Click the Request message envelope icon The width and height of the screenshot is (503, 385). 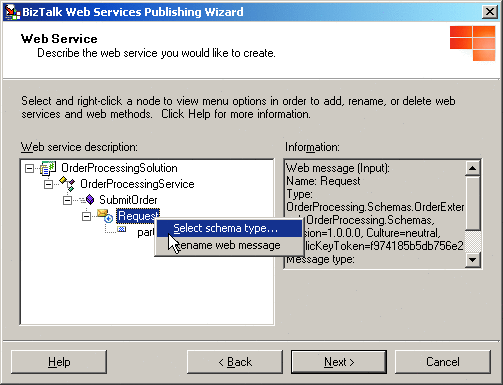[105, 216]
